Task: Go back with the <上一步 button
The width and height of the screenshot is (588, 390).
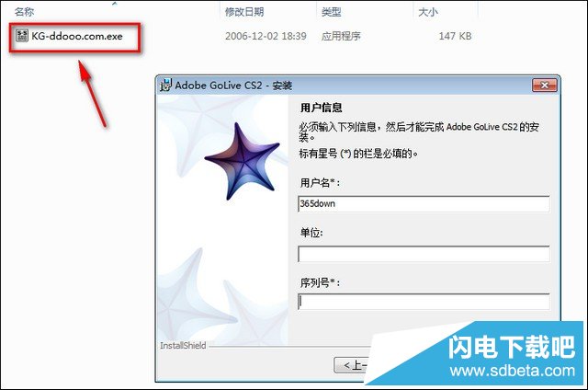Action: click(351, 365)
